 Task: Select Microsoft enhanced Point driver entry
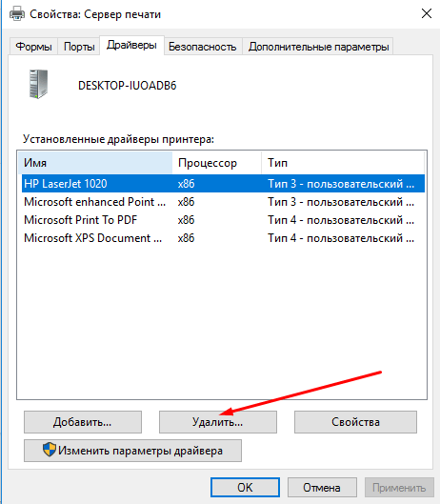[223, 202]
